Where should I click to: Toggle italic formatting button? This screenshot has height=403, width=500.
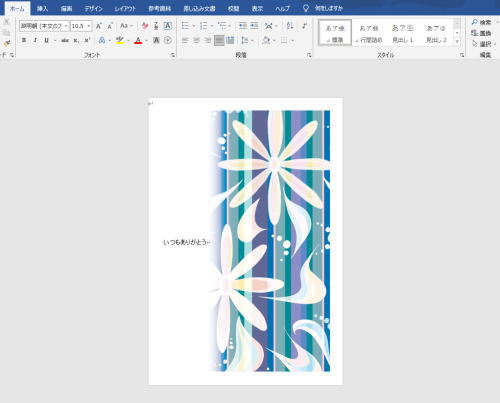[35, 40]
